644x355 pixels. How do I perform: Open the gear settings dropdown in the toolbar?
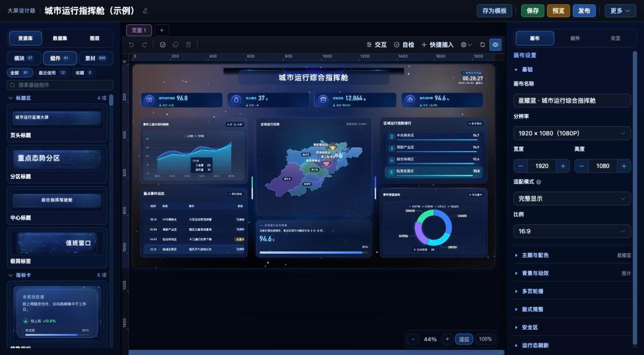pyautogui.click(x=466, y=45)
